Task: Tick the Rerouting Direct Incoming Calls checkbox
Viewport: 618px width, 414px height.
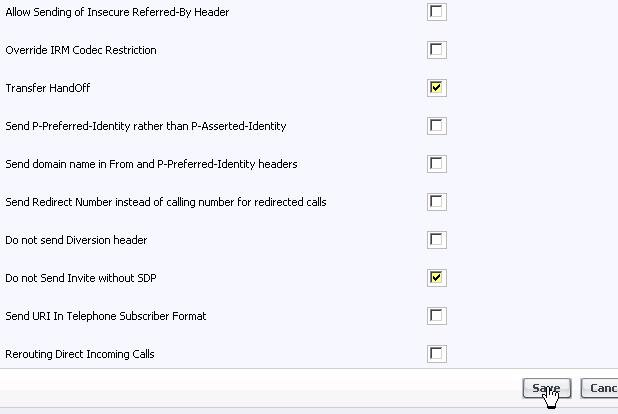Action: [436, 354]
